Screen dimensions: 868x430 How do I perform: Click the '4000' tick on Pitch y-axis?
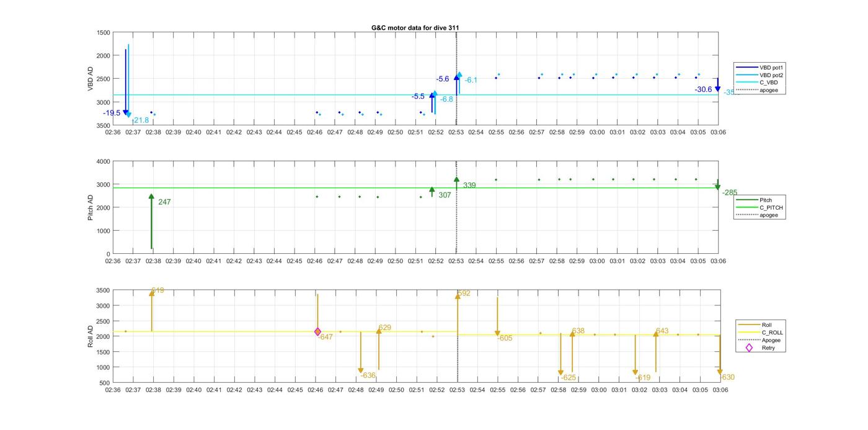pos(104,161)
